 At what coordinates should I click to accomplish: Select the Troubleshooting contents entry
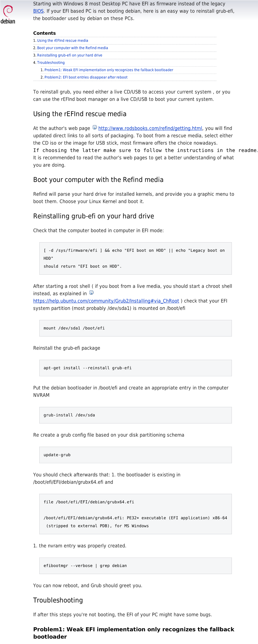coord(51,63)
